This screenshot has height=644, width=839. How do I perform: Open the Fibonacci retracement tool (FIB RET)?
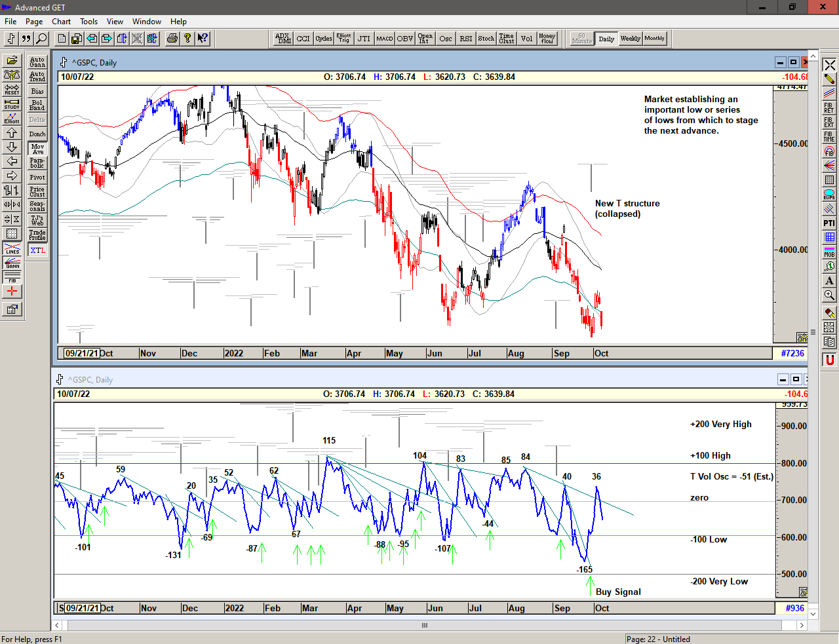pyautogui.click(x=829, y=108)
